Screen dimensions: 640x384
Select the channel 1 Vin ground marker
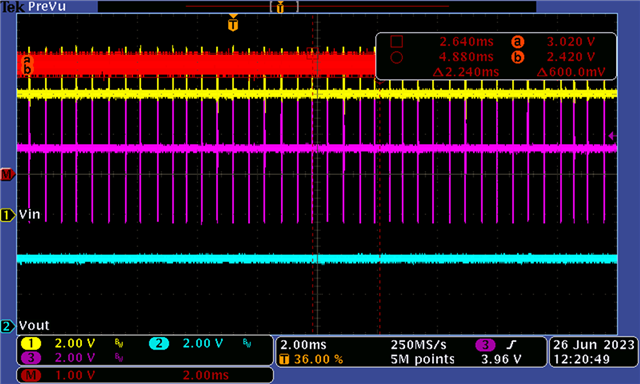pos(7,215)
